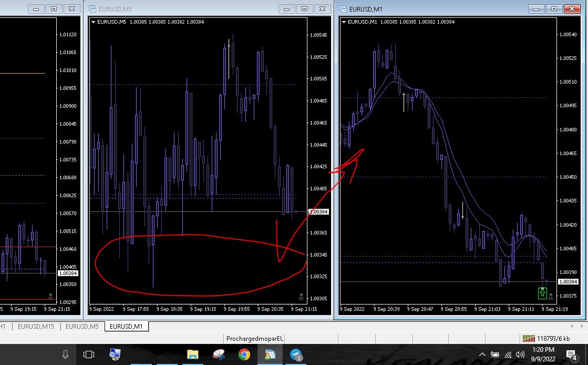Click the ProchargedmoparEL status bar profile
The width and height of the screenshot is (588, 365).
point(255,338)
